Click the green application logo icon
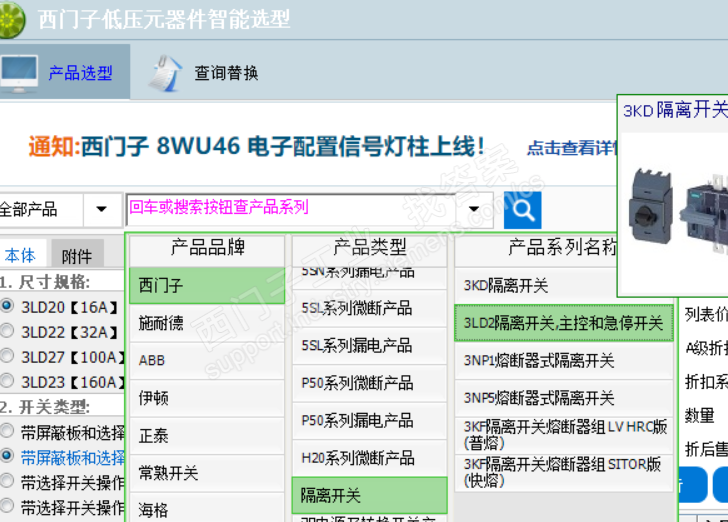Screen dimensions: 728x522 coord(12,19)
